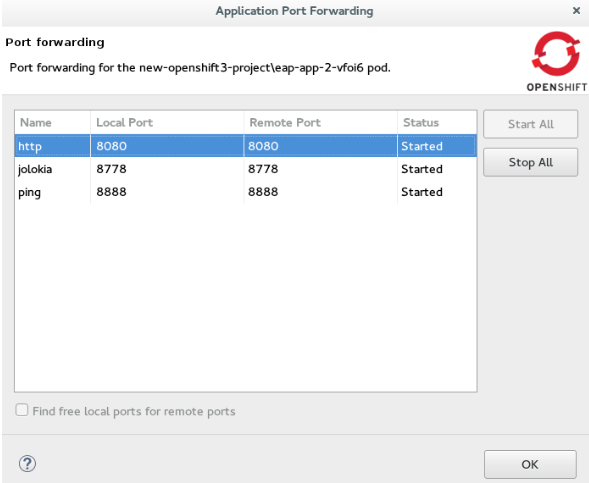This screenshot has width=589, height=483.
Task: Close the Application Port Forwarding dialog
Action: pyautogui.click(x=576, y=11)
